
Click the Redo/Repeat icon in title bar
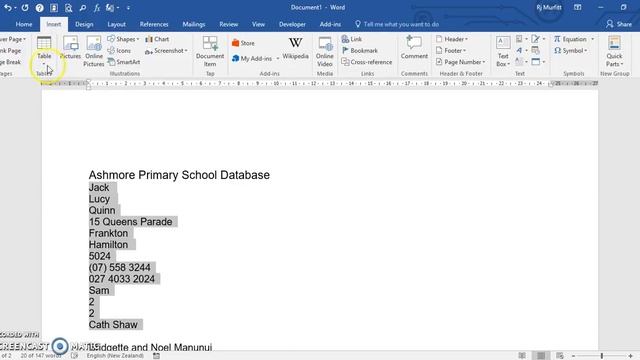pos(25,8)
